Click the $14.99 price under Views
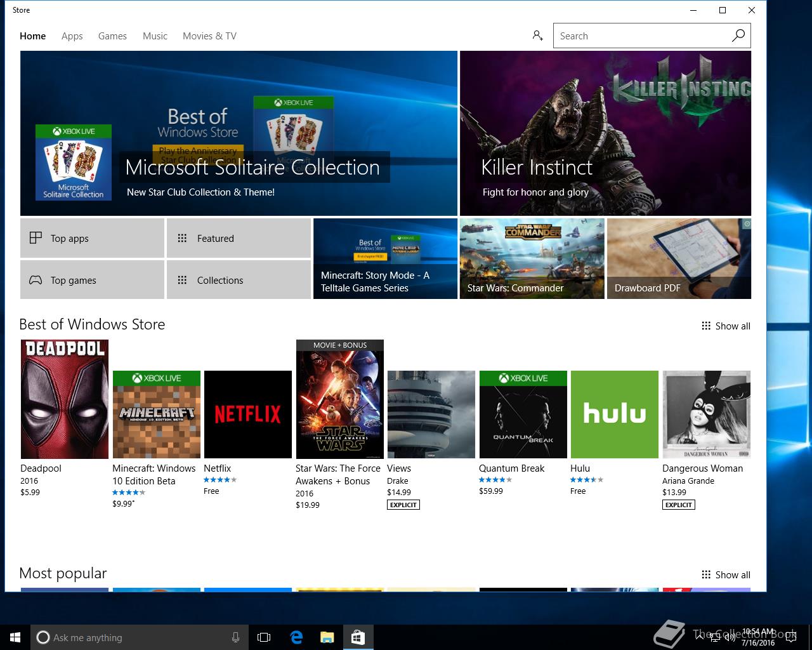 (x=399, y=492)
